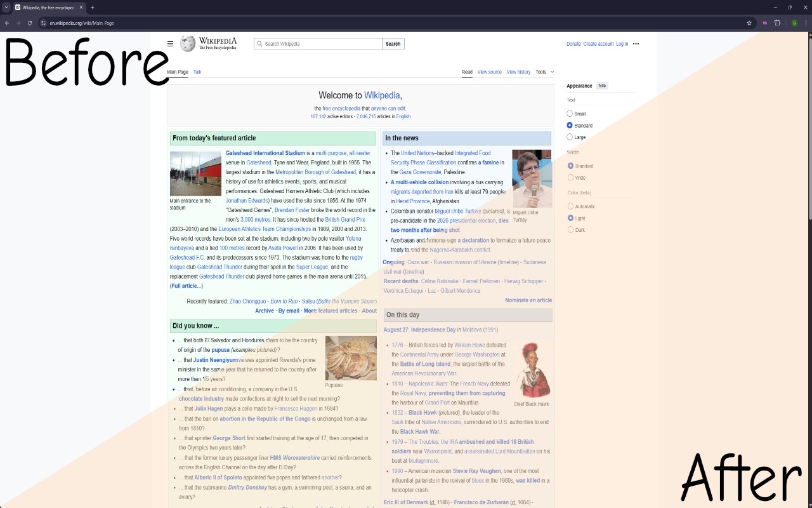
Task: Open the View source tab
Action: tap(489, 72)
